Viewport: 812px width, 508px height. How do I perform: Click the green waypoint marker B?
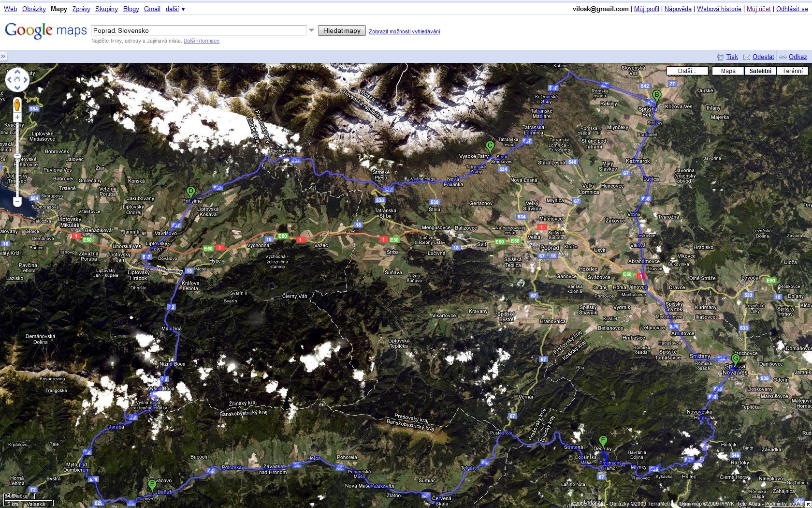tap(656, 95)
